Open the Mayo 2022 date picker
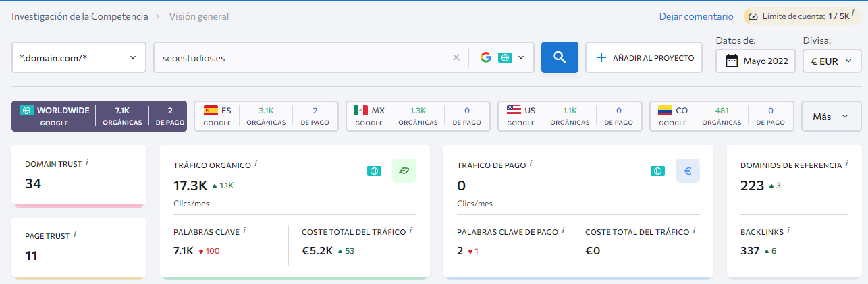 click(756, 61)
